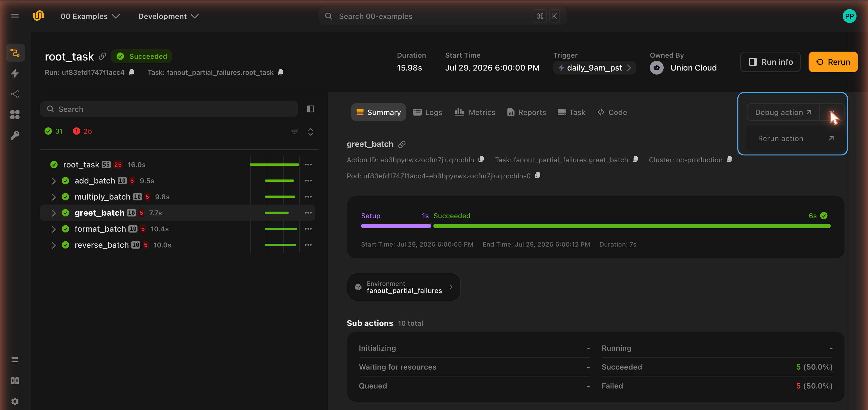This screenshot has height=410, width=868.
Task: Open more options for add_batch row
Action: (308, 181)
